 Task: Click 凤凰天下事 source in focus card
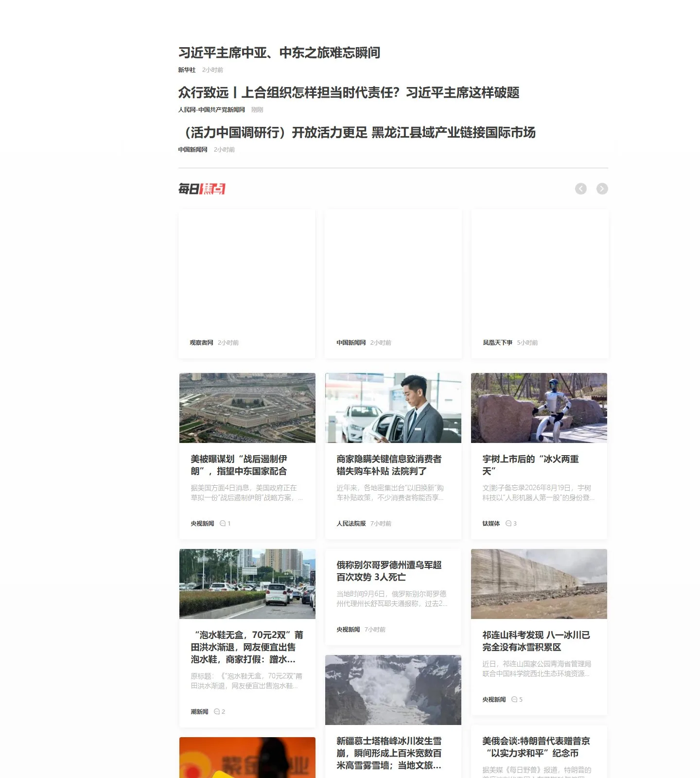(497, 343)
